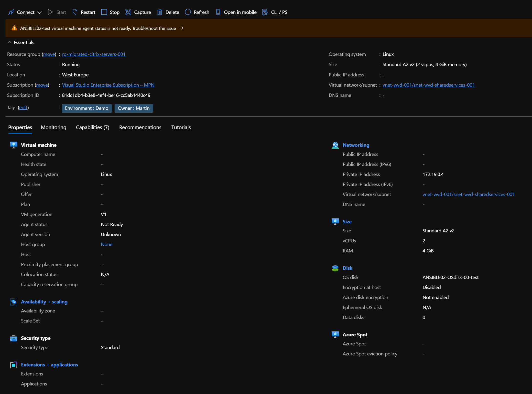Select the Subscription ID value text
532x394 pixels.
tap(106, 95)
